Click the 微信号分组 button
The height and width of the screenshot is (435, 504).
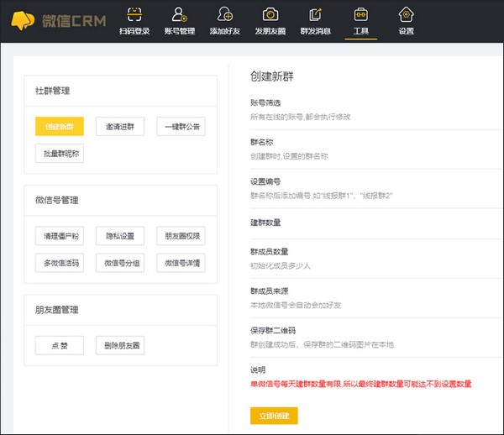120,263
